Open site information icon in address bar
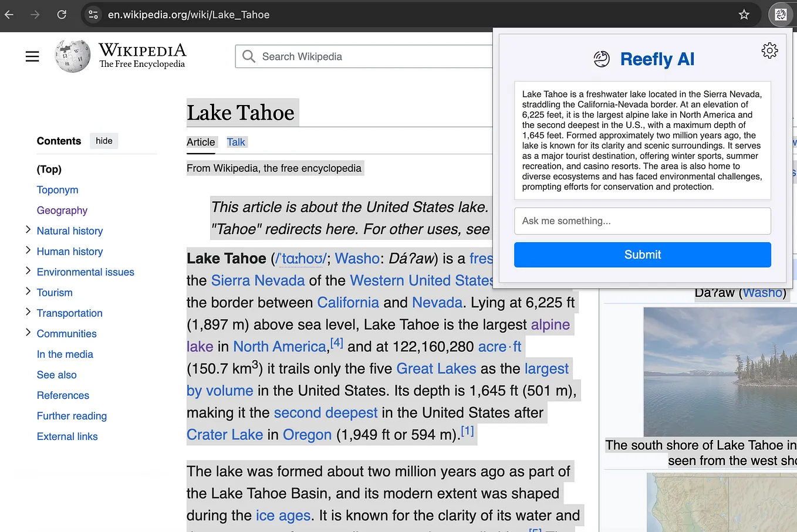 pos(93,15)
